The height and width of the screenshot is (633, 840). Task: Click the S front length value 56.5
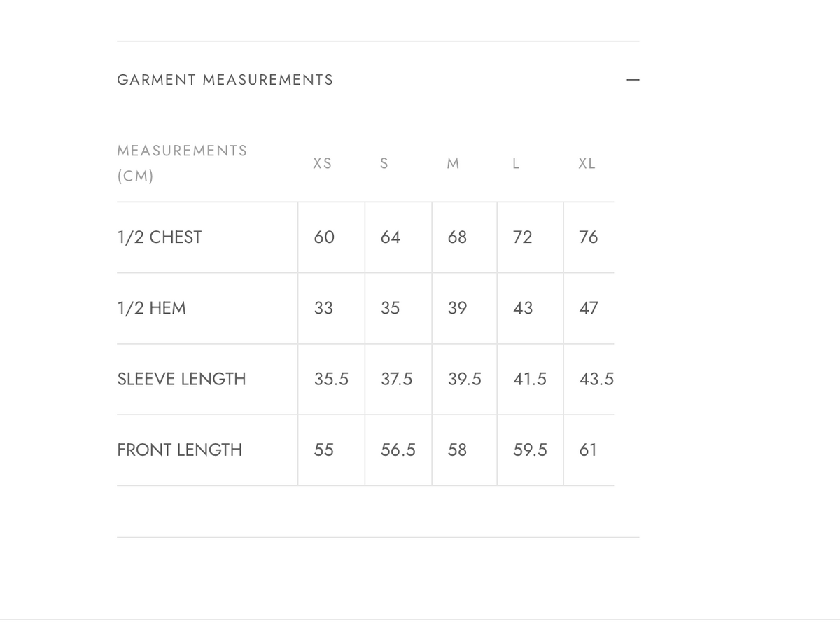point(398,450)
